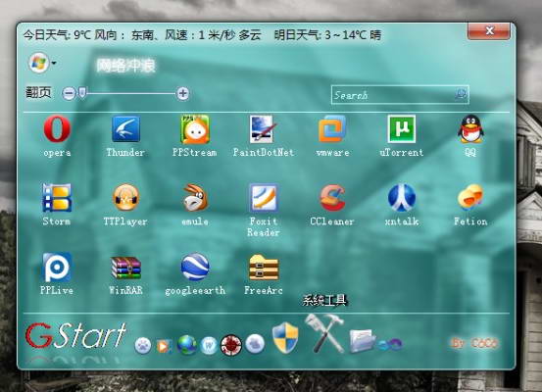
Task: Click the 今日天气 weather text
Action: [142, 35]
